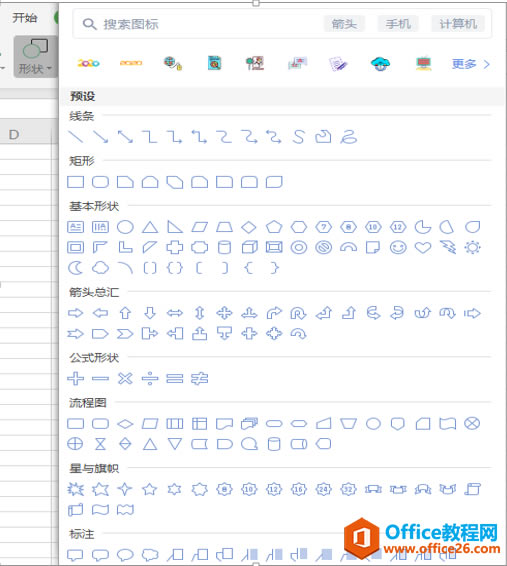Viewport: 507px width, 566px height.
Task: Select the 箭头 search tag
Action: tap(344, 24)
